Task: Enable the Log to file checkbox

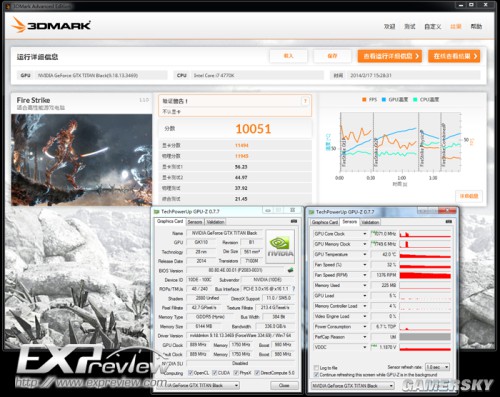Action: click(x=316, y=368)
